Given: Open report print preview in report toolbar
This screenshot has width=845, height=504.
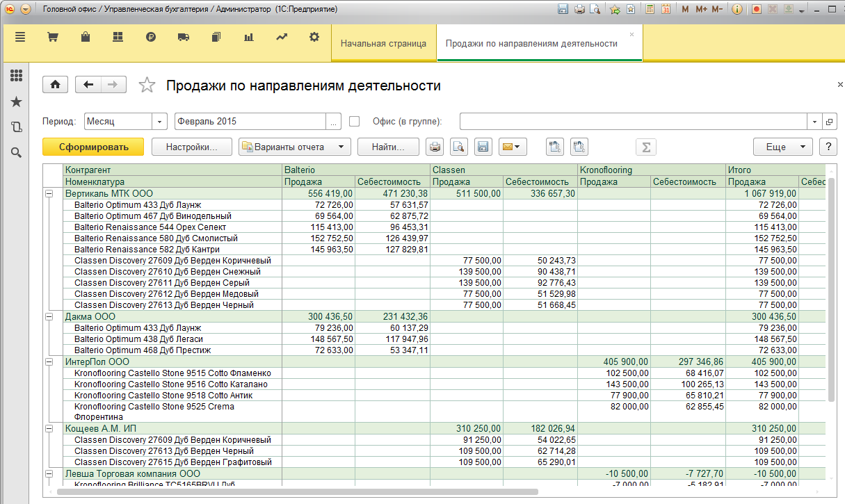Looking at the screenshot, I should [458, 147].
